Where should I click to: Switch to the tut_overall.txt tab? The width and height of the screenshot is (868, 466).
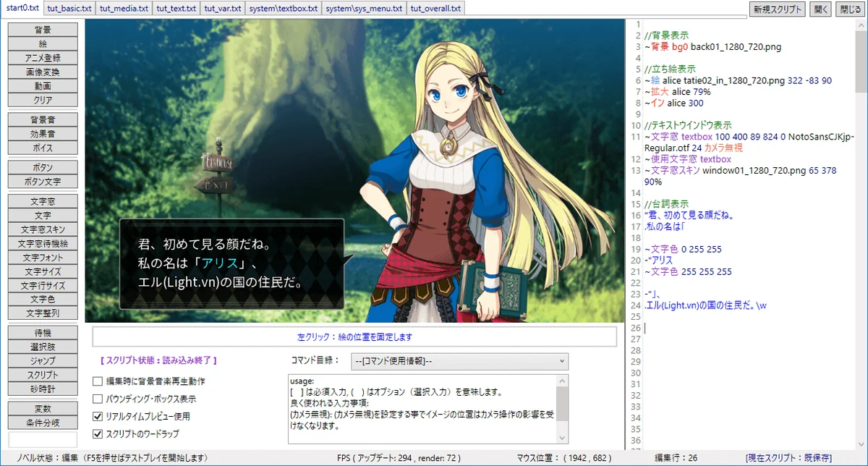coord(435,9)
